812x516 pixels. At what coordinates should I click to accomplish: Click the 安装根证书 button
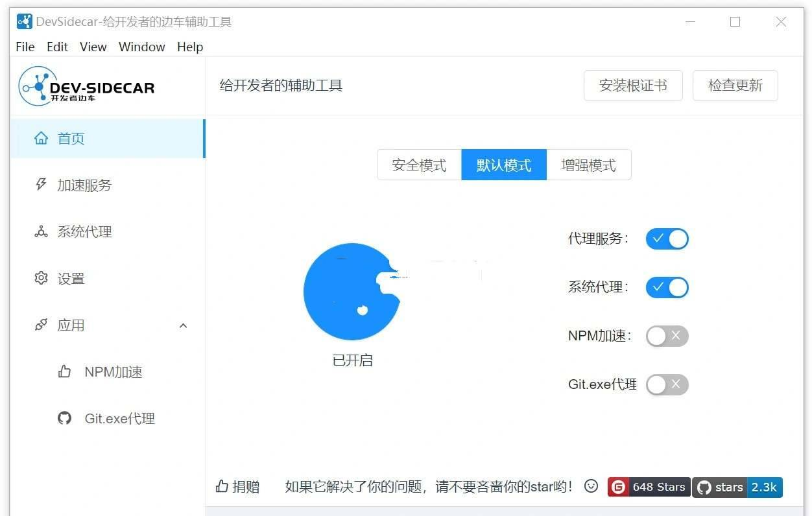coord(633,86)
